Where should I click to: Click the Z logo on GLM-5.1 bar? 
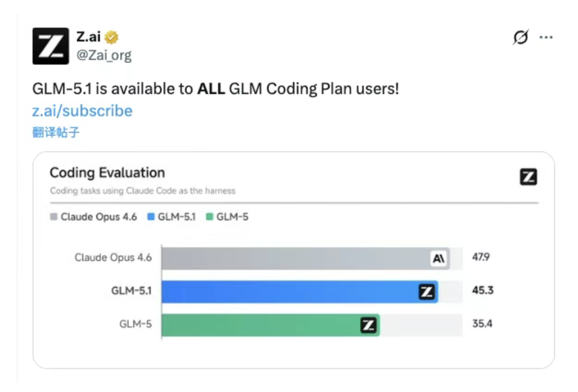click(x=426, y=292)
